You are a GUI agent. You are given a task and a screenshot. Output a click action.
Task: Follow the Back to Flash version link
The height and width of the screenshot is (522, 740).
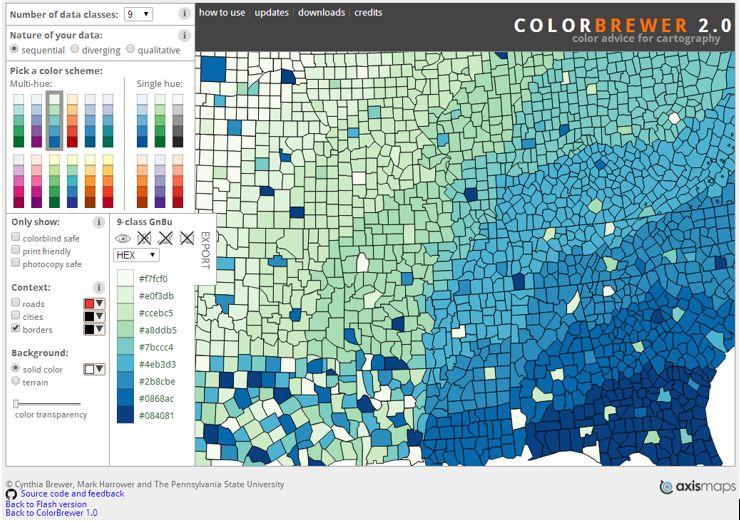46,504
